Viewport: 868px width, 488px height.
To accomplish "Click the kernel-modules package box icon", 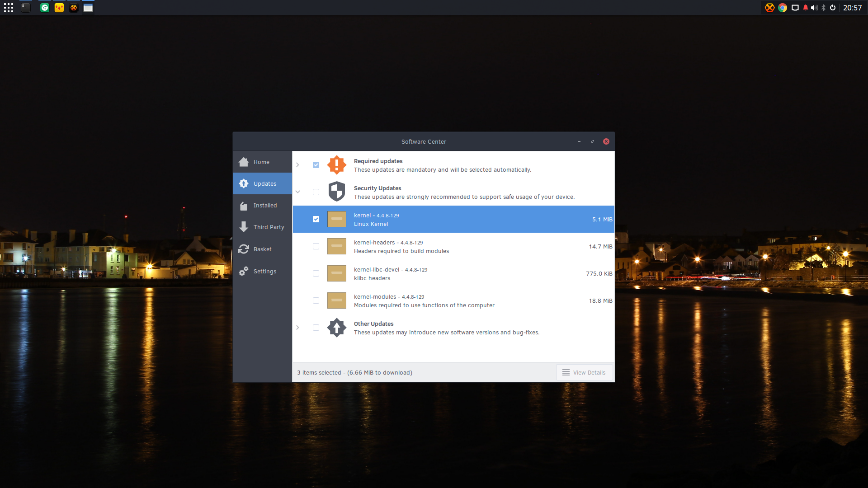I will (337, 300).
